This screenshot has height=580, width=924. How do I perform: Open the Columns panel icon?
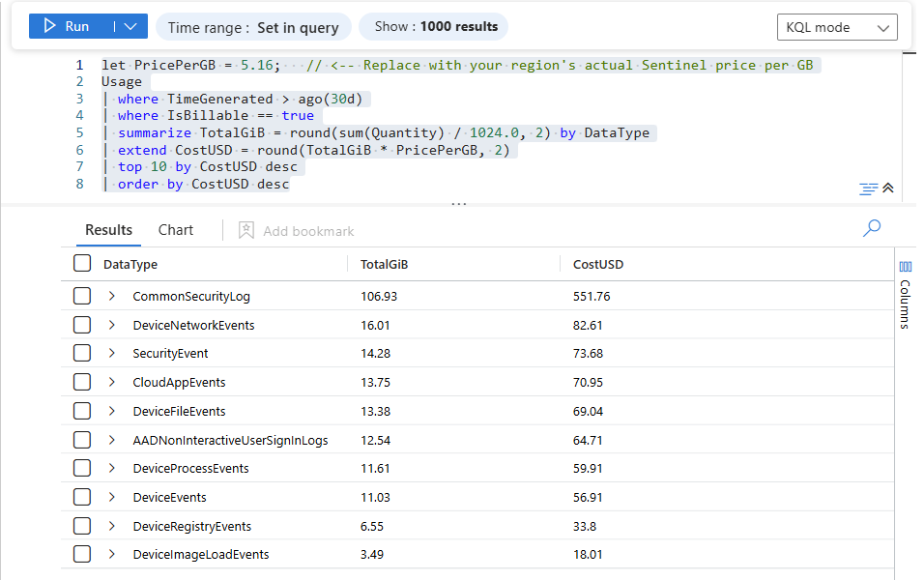click(905, 267)
